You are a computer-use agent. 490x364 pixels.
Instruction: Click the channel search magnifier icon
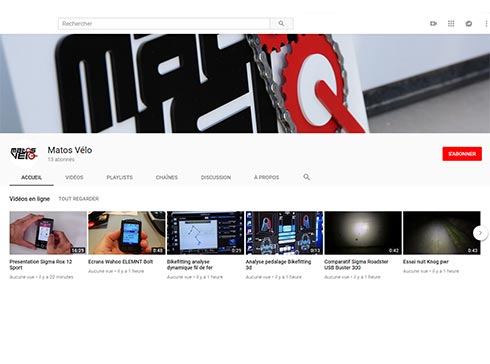(x=307, y=177)
